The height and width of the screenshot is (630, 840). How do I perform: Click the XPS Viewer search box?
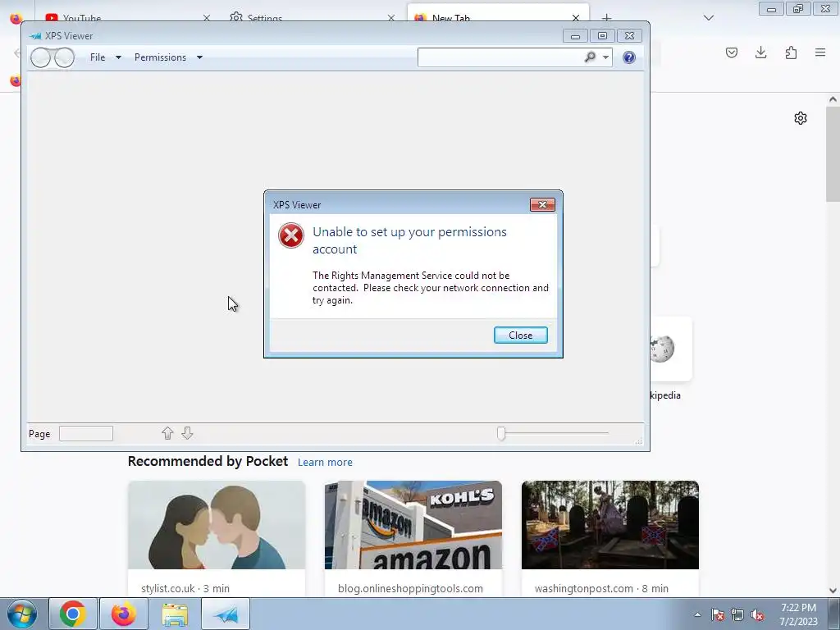pyautogui.click(x=500, y=57)
